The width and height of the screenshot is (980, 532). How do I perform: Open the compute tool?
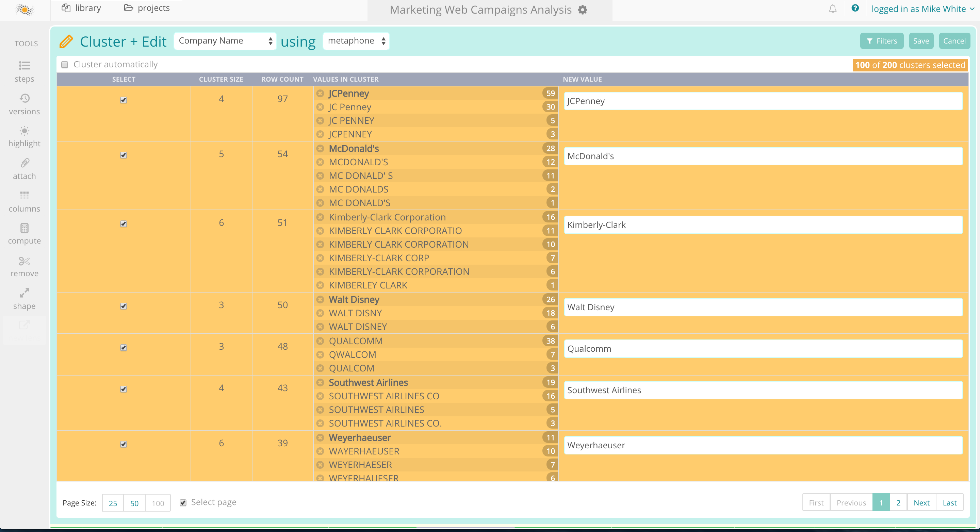[x=24, y=234]
